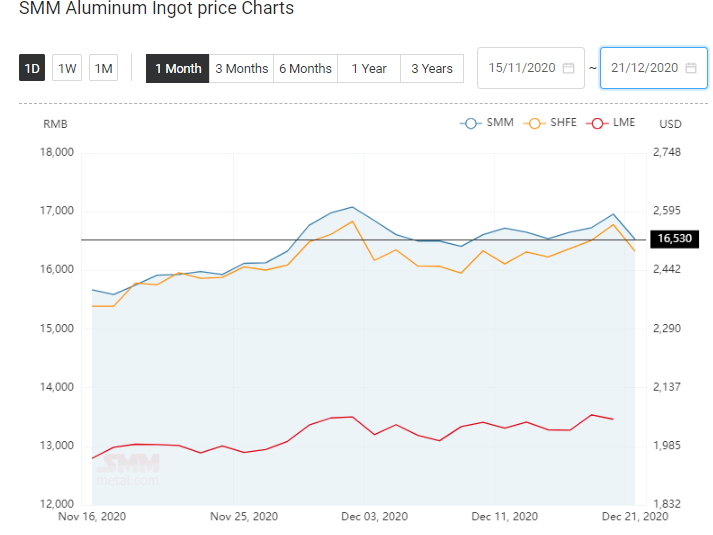This screenshot has height=535, width=713.
Task: Select the 1M interval button
Action: tap(103, 68)
